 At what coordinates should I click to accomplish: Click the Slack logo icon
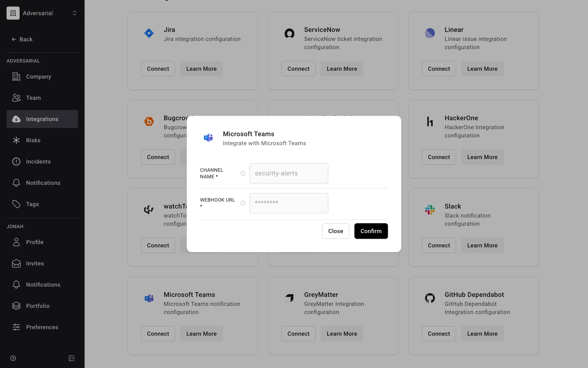(430, 210)
